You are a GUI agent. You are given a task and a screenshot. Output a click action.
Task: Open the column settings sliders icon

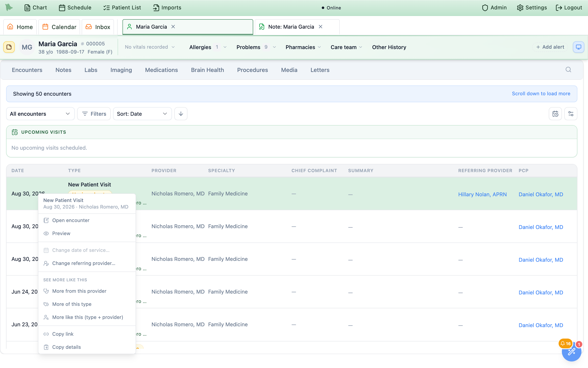coord(571,114)
